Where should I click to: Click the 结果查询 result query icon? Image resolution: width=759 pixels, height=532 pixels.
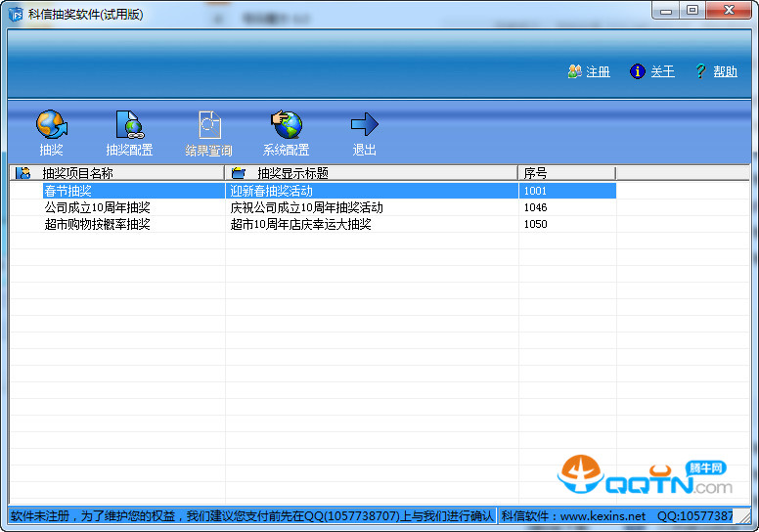(x=209, y=125)
